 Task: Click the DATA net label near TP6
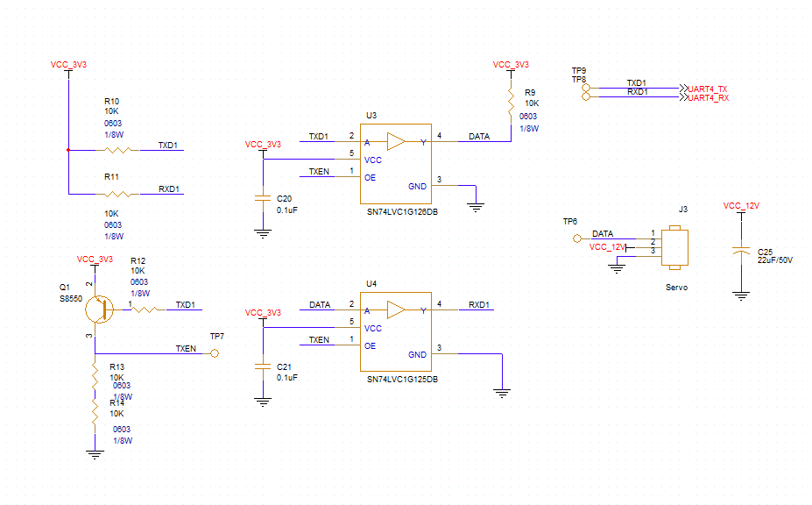[x=604, y=232]
